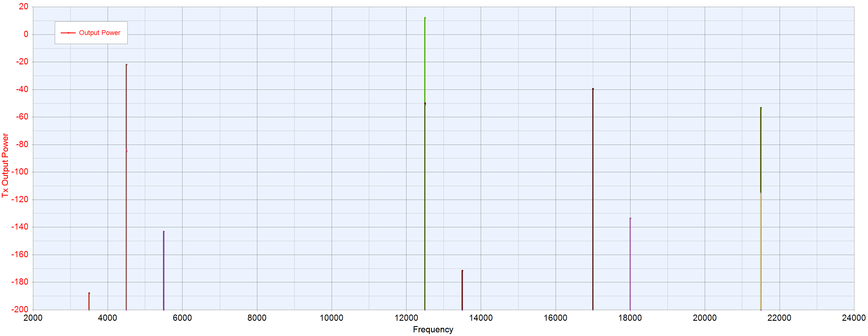Click the dark red spike top at 13500
This screenshot has height=336, width=868.
[462, 271]
